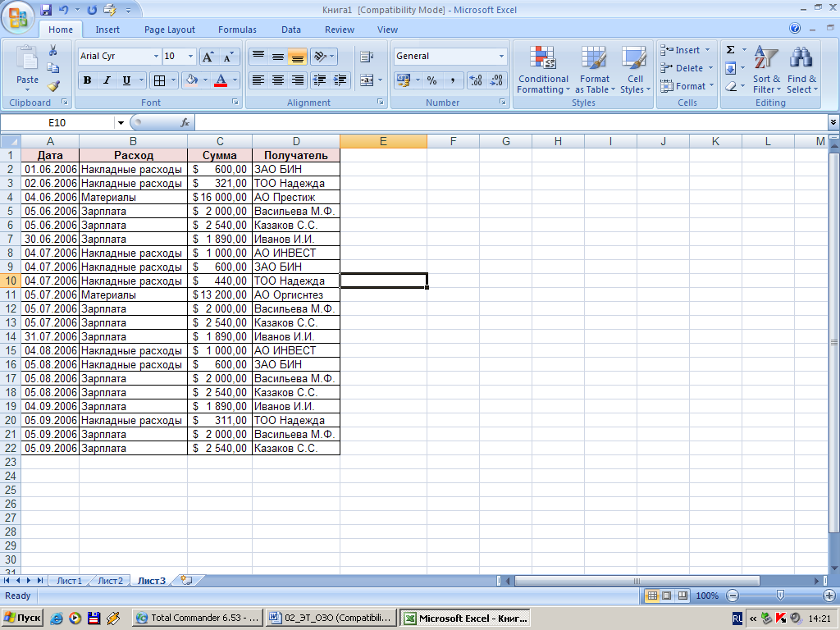Click the Fill down icon

click(730, 69)
